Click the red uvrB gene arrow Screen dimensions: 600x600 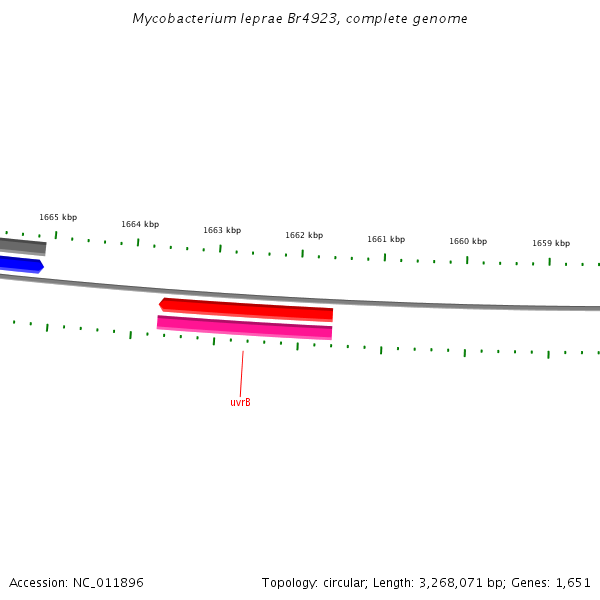pos(246,310)
